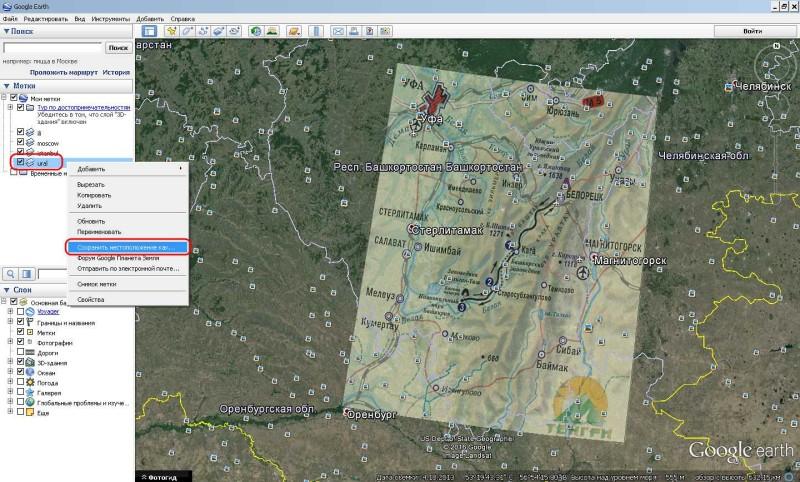The height and width of the screenshot is (482, 800).
Task: Expand the Галерея layer node
Action: click(10, 392)
